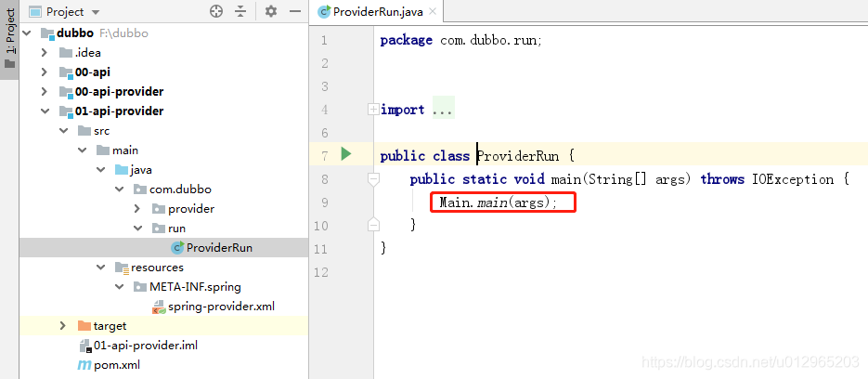Select the 00-api module row

point(164,72)
